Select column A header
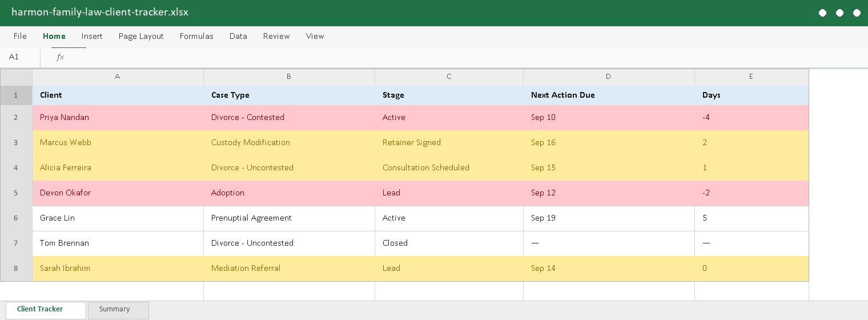Screen dimensions: 868x320 [118, 77]
